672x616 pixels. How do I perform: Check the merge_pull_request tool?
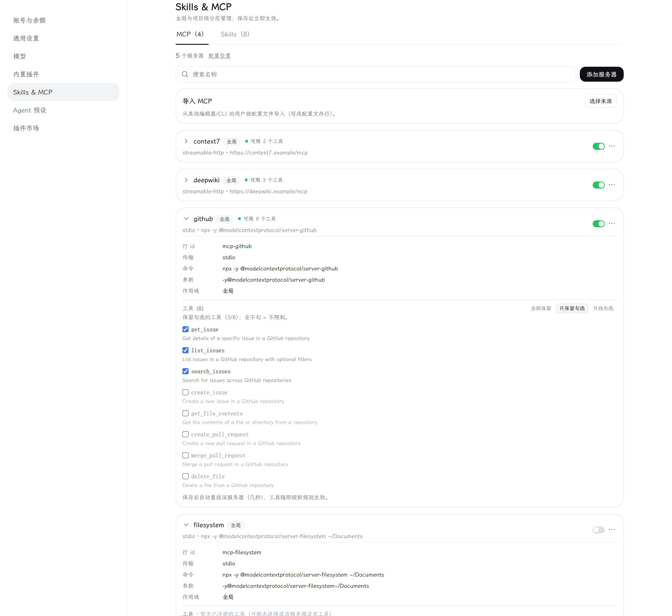point(185,455)
